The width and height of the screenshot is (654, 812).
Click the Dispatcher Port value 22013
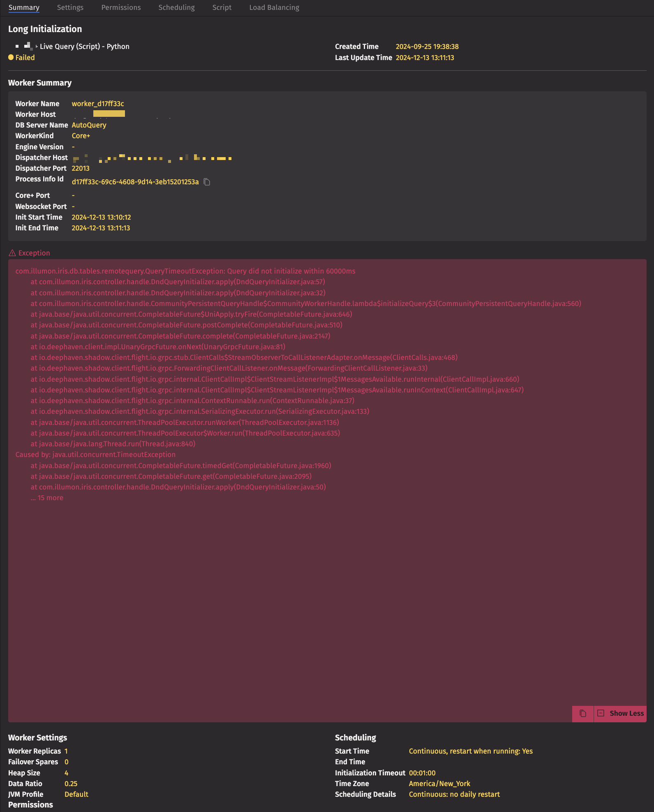[81, 168]
